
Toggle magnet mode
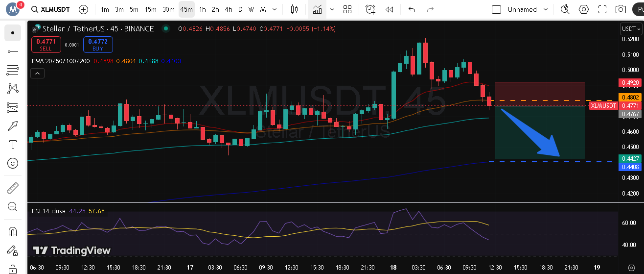coord(13,232)
